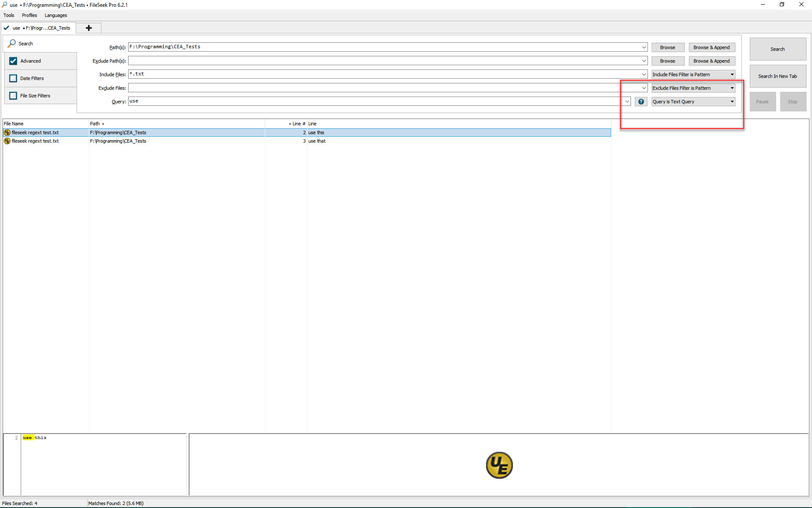The image size is (812, 508).
Task: Click the magnifying glass Search icon
Action: point(12,44)
